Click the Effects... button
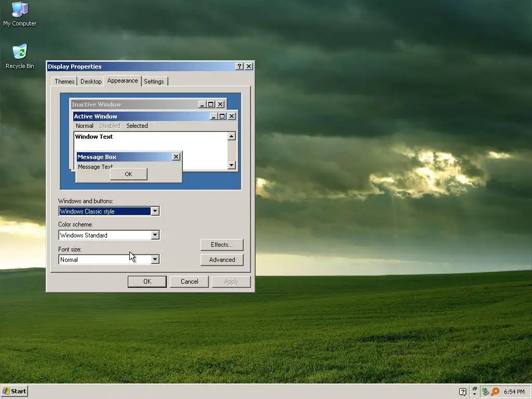The width and height of the screenshot is (532, 399). pyautogui.click(x=222, y=245)
